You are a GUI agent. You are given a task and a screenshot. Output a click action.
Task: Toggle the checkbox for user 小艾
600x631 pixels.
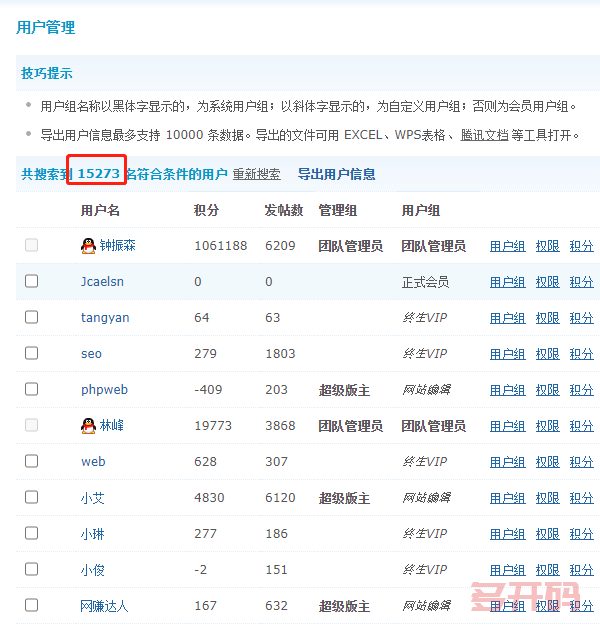click(32, 498)
